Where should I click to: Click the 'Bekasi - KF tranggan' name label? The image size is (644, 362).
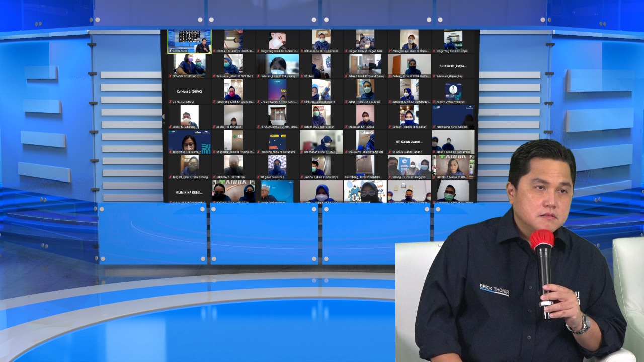coord(229,127)
